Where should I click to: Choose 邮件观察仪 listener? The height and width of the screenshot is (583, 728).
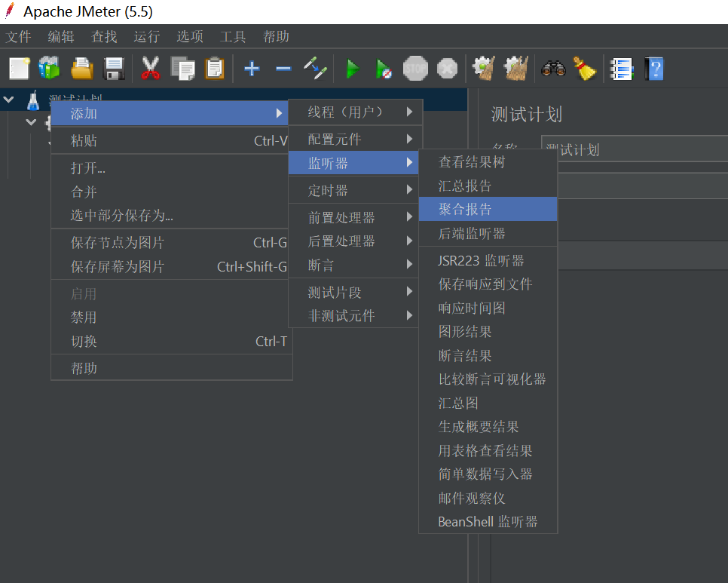click(488, 498)
